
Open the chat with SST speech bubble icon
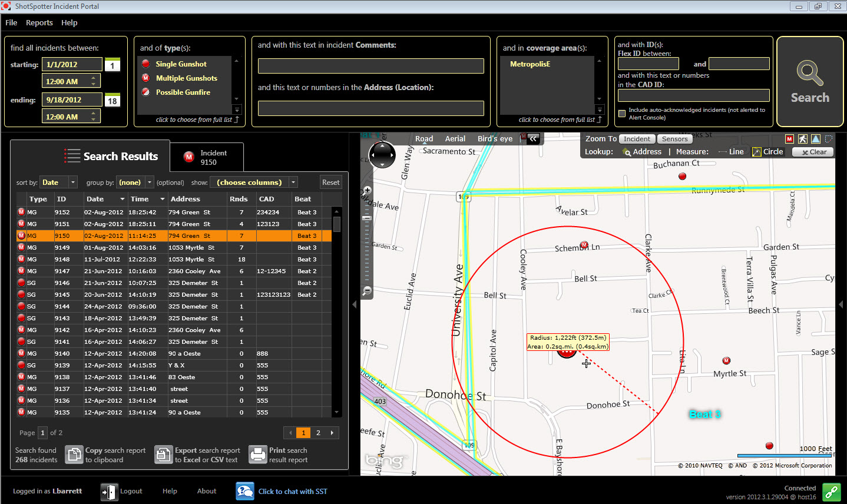244,490
